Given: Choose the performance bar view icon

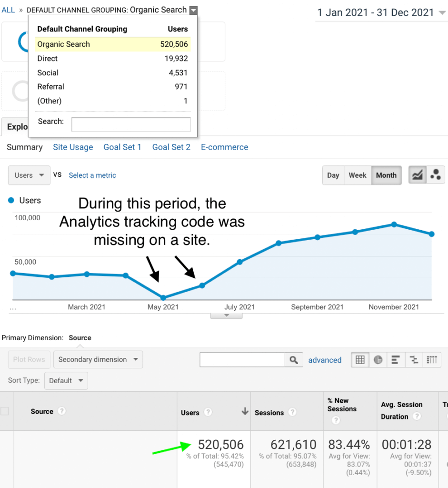Looking at the screenshot, I should click(396, 360).
